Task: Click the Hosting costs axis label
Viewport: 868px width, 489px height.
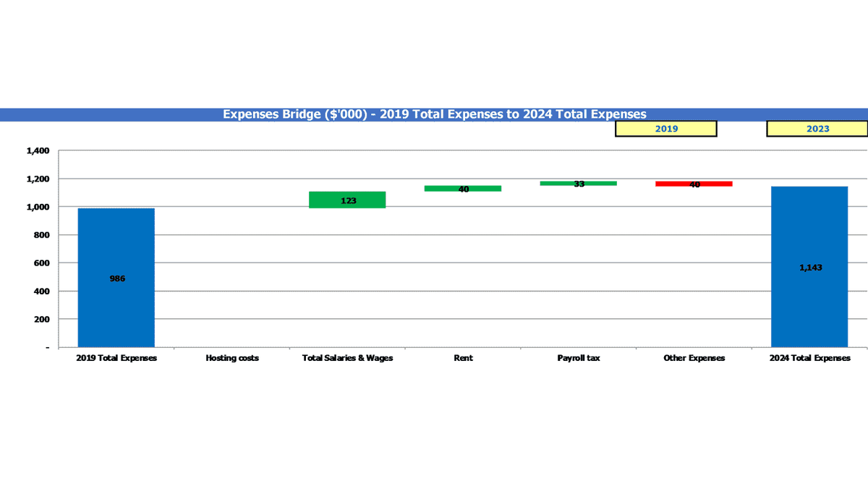Action: coord(232,358)
